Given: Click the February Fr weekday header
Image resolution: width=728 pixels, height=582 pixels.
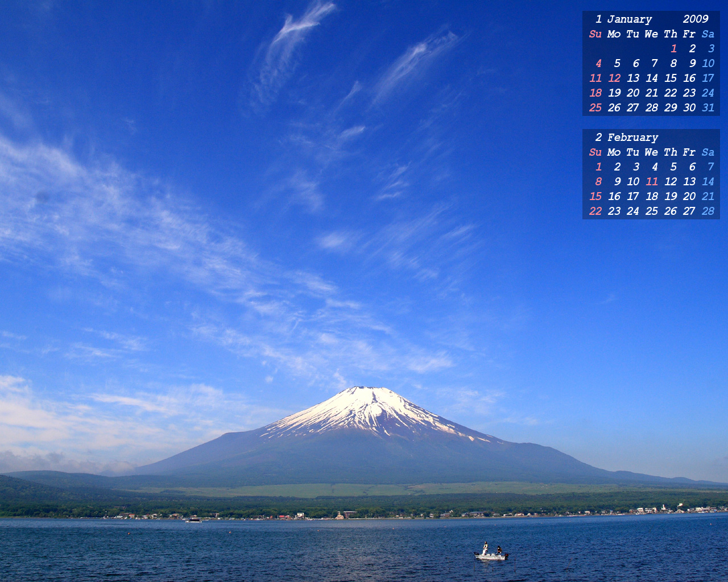Looking at the screenshot, I should click(689, 152).
